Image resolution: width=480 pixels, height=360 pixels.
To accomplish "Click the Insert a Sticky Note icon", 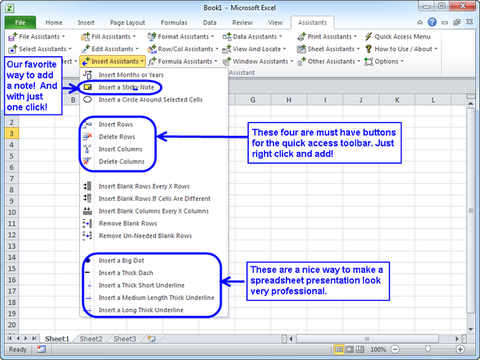I will click(x=88, y=87).
